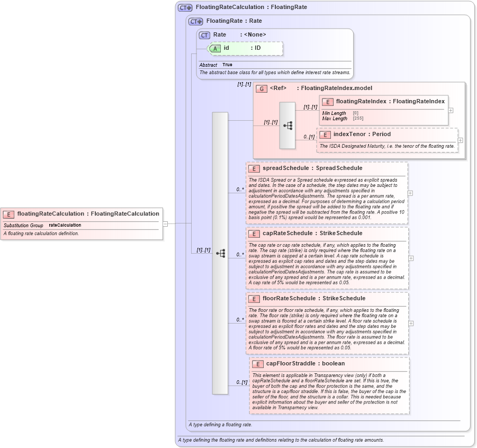Select the capFloorStraddle element icon
477x448 pixels.
pos(258,364)
